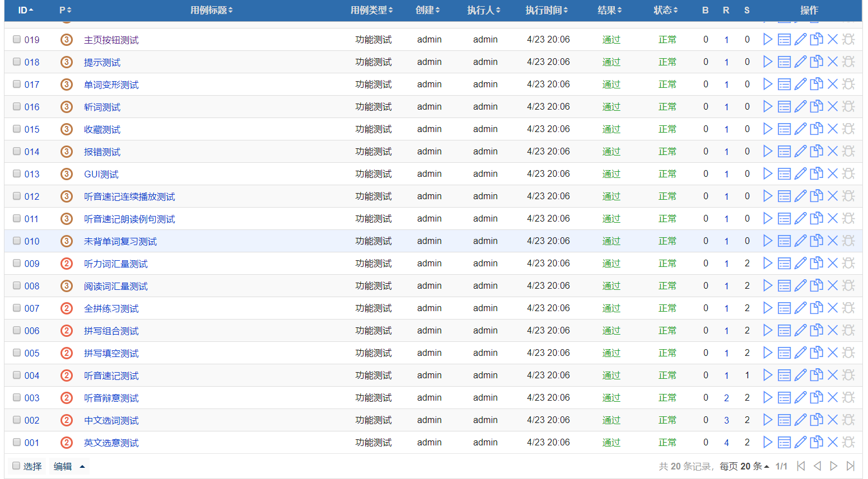This screenshot has height=479, width=868.
Task: Sort by the P priority column header
Action: click(x=65, y=10)
